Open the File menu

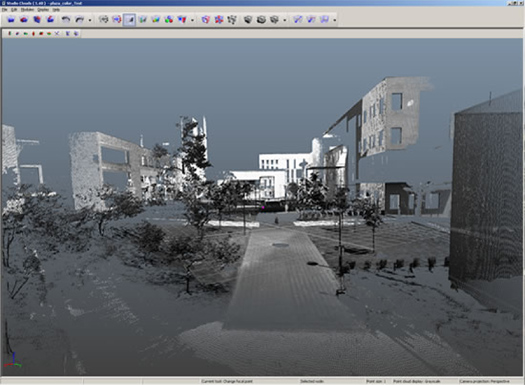coord(4,10)
